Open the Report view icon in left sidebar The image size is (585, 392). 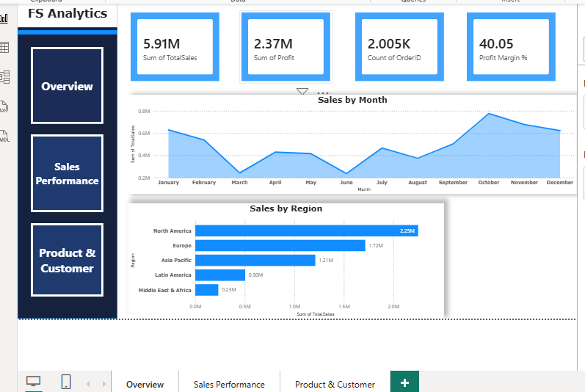tap(4, 18)
